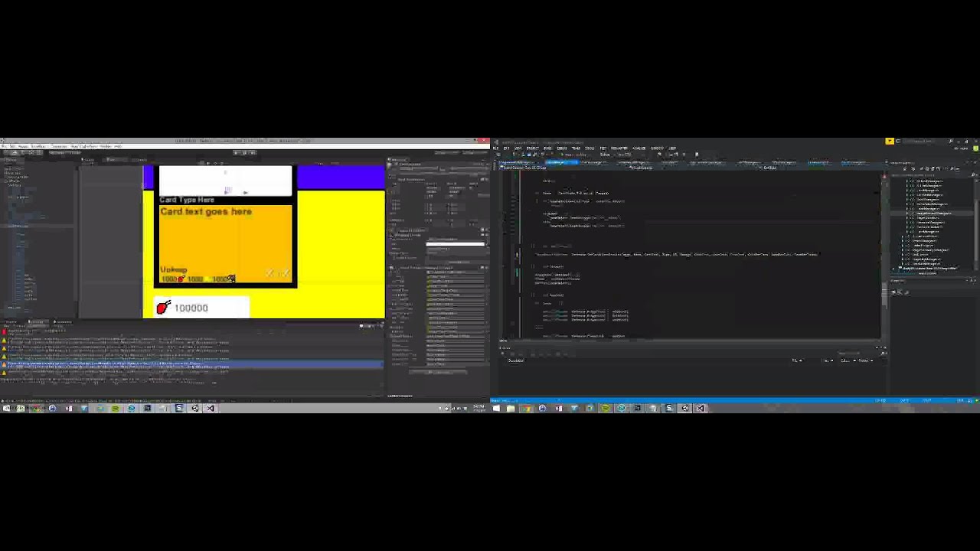Click the 'Card Type Here' text in Game view
Screen dimensions: 980x551
tap(187, 200)
